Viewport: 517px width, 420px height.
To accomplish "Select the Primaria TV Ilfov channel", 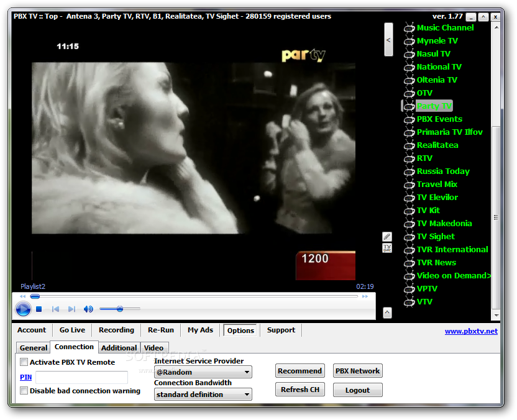I will (449, 132).
